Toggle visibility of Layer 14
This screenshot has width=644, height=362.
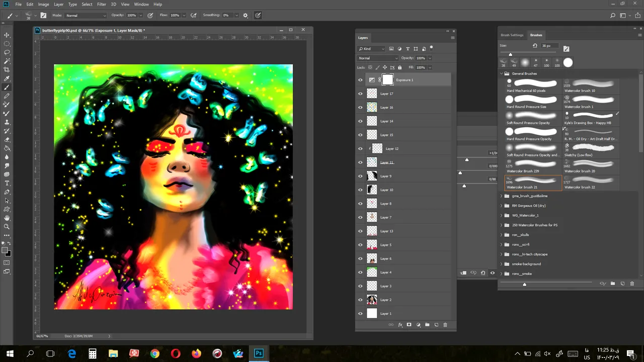coord(360,121)
